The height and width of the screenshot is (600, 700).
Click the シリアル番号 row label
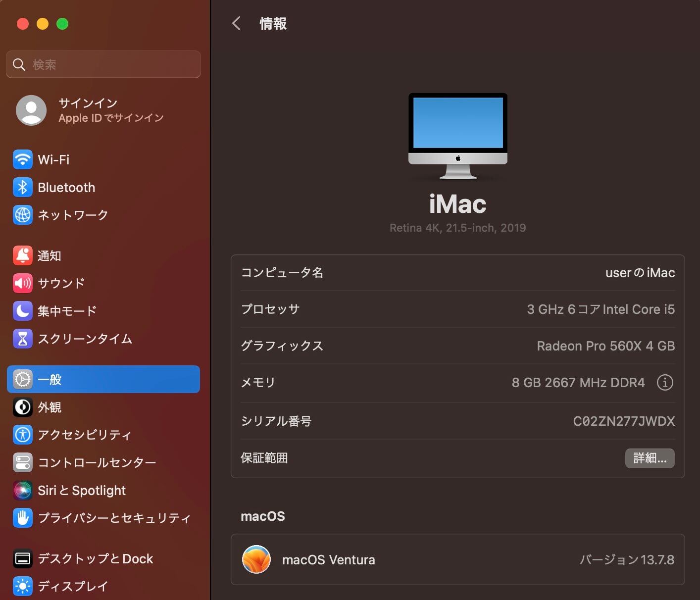click(276, 421)
